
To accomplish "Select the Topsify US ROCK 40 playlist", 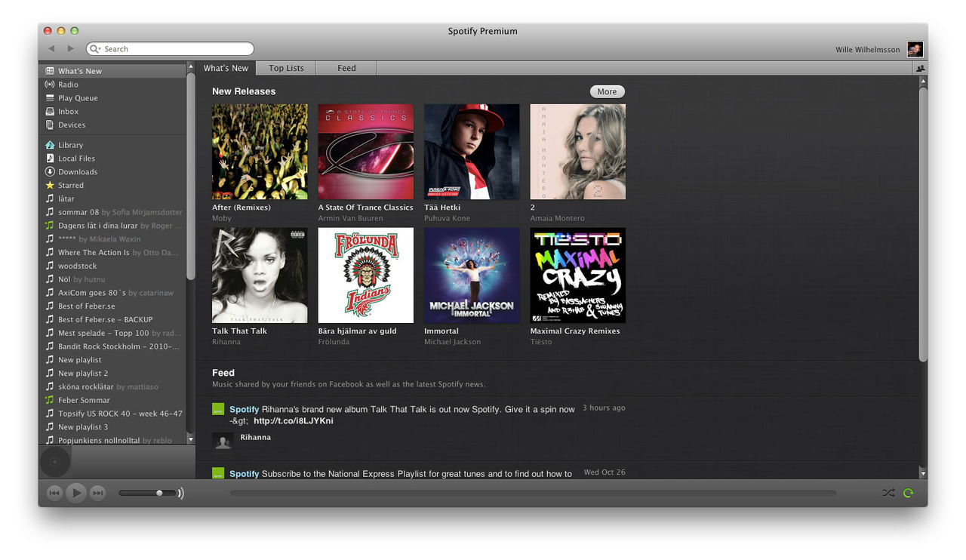I will 112,414.
